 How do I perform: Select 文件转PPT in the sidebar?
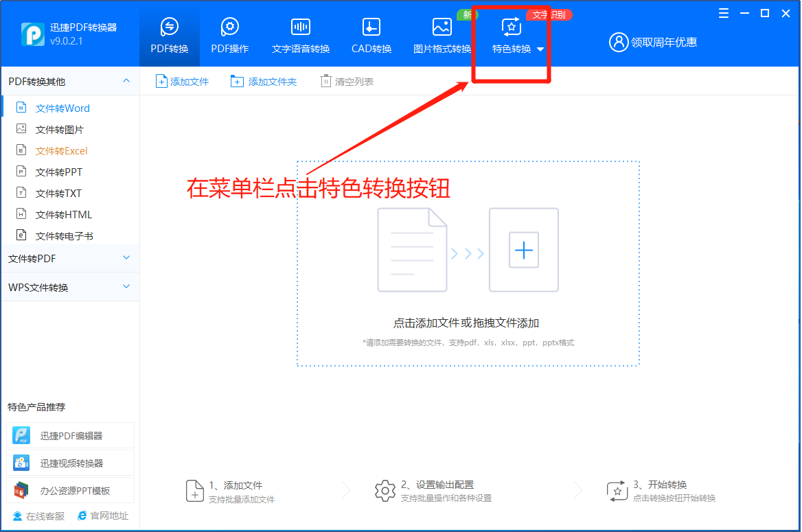click(59, 172)
